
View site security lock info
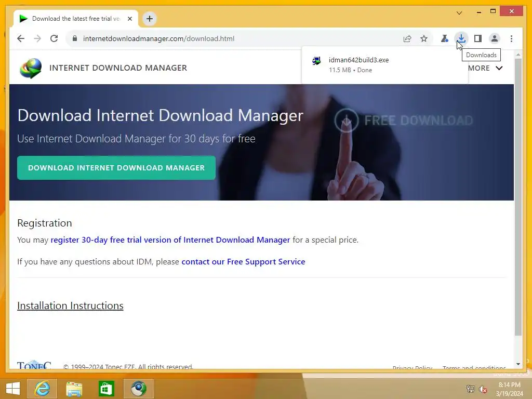click(x=75, y=38)
